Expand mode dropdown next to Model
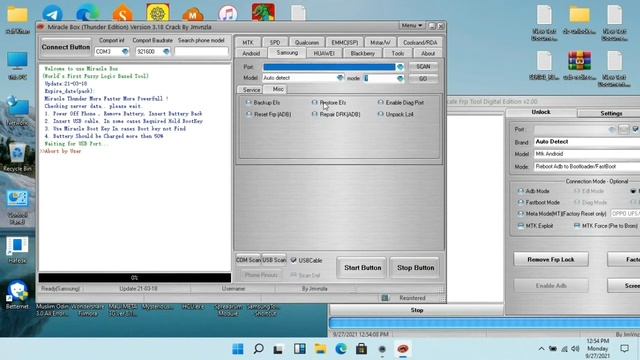This screenshot has width=640, height=360. pos(400,78)
